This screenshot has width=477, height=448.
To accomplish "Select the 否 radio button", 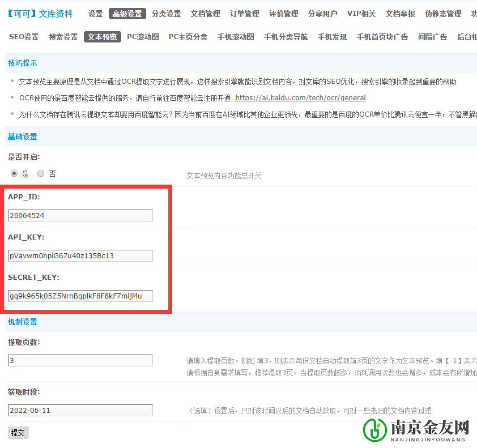I will tap(40, 173).
